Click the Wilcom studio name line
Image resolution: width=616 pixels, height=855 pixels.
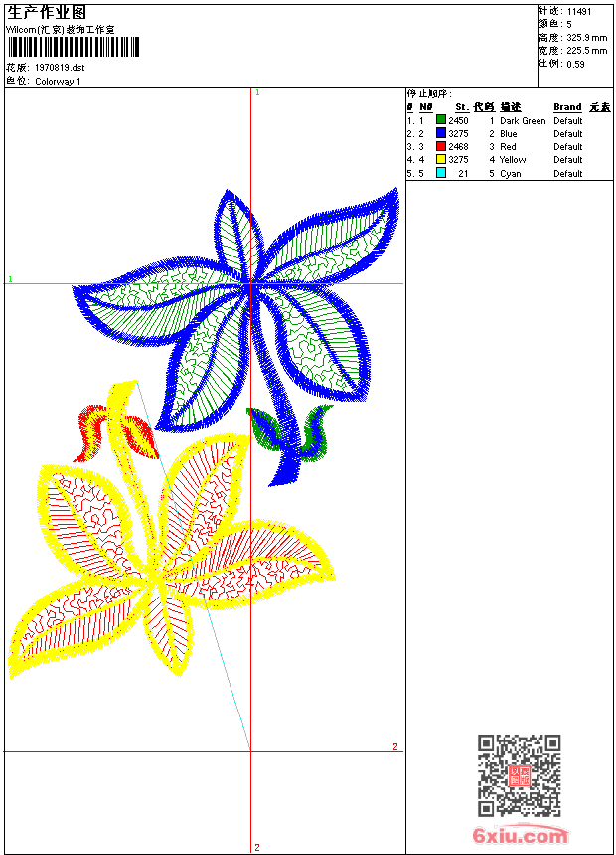61,30
